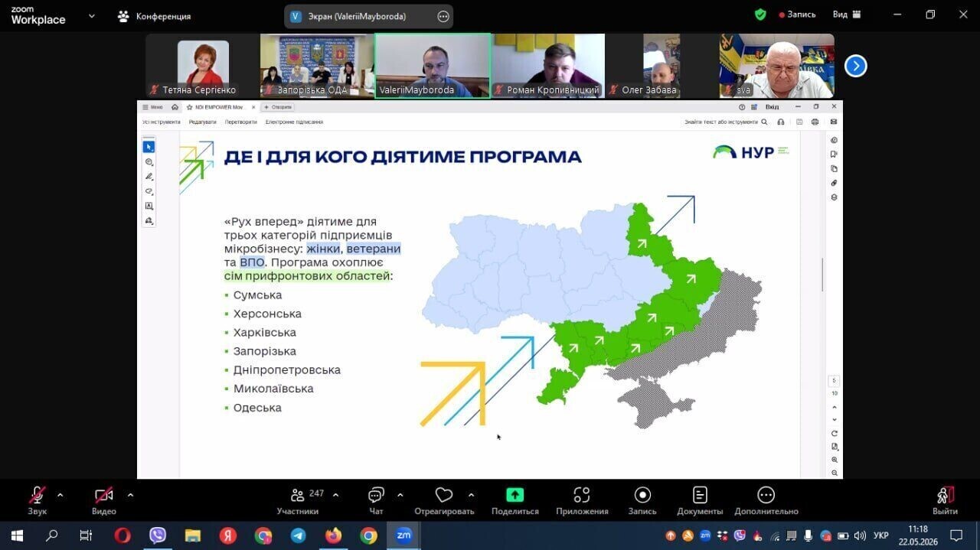Expand chat options arrow next to Чат
This screenshot has height=550, width=980.
[400, 495]
